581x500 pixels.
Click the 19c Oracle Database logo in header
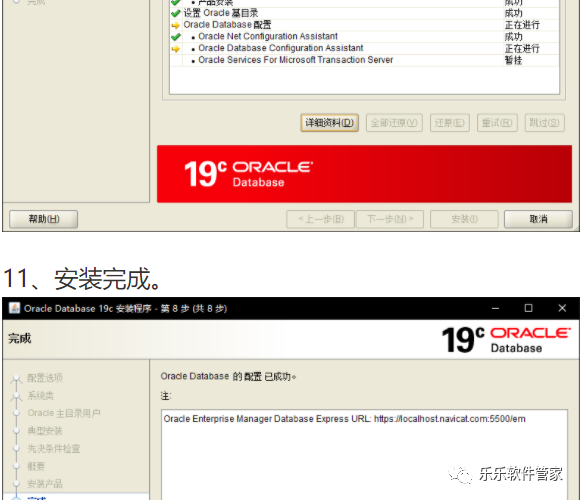tap(506, 340)
